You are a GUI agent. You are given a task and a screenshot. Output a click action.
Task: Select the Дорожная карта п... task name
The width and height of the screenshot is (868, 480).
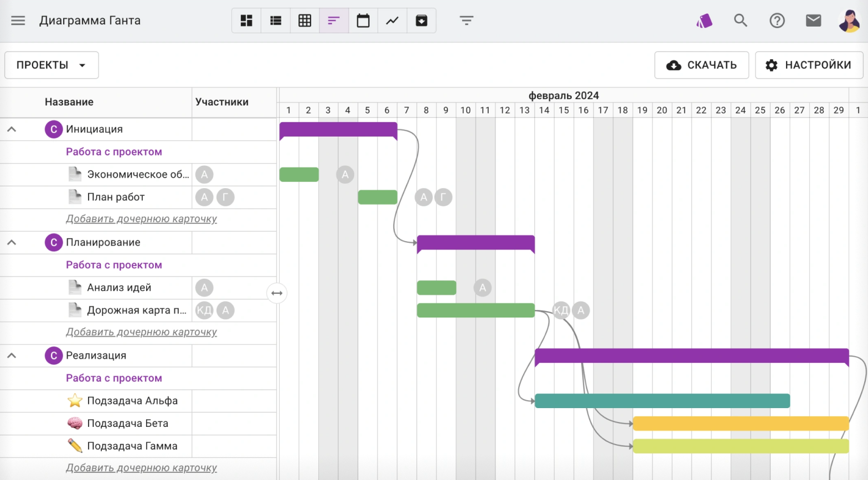pyautogui.click(x=137, y=310)
